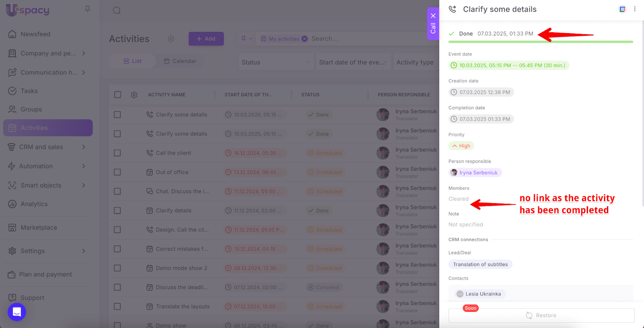Click the Add activity button
Screen dimensions: 644x328
[x=206, y=39]
